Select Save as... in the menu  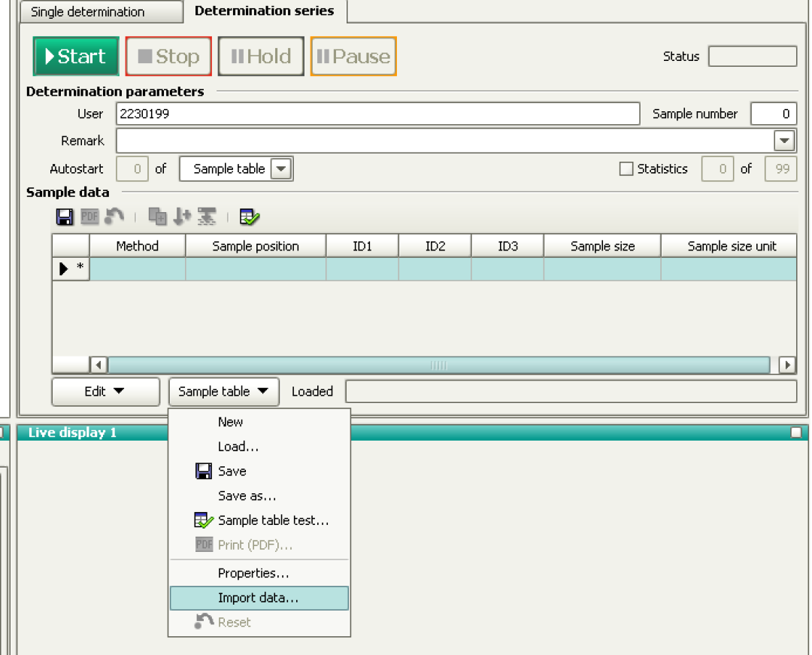pyautogui.click(x=259, y=496)
